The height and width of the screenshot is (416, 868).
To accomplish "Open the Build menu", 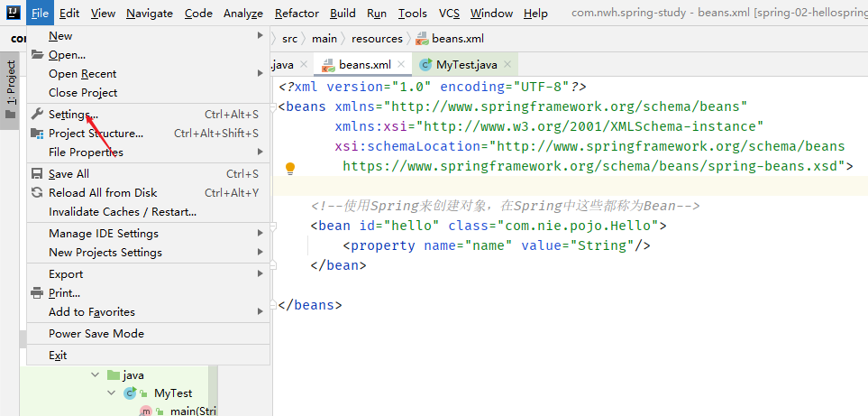I will click(343, 14).
